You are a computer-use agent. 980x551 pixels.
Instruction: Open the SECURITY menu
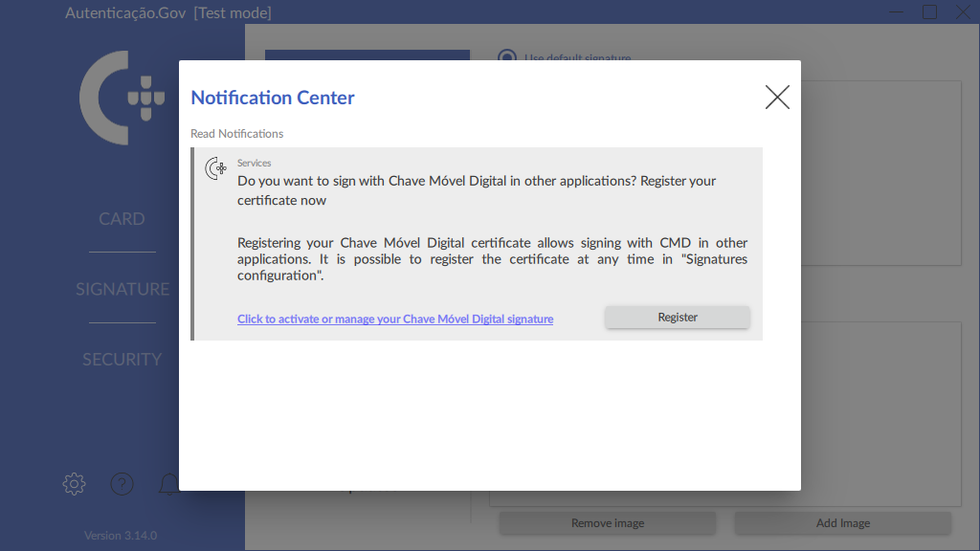[x=122, y=360]
